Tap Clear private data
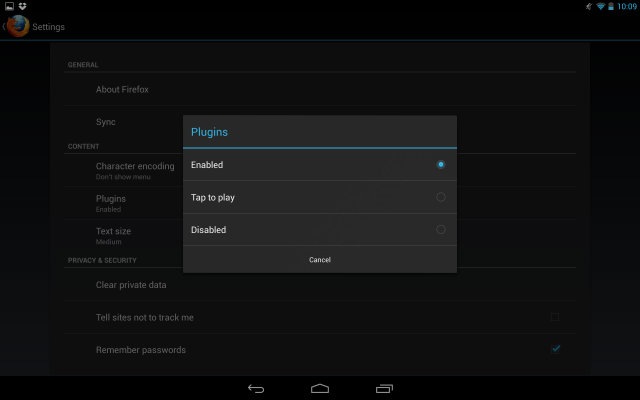 coord(131,285)
